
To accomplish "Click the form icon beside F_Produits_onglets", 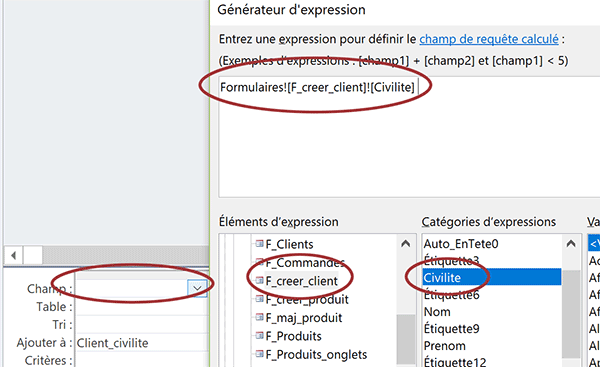I will point(259,354).
